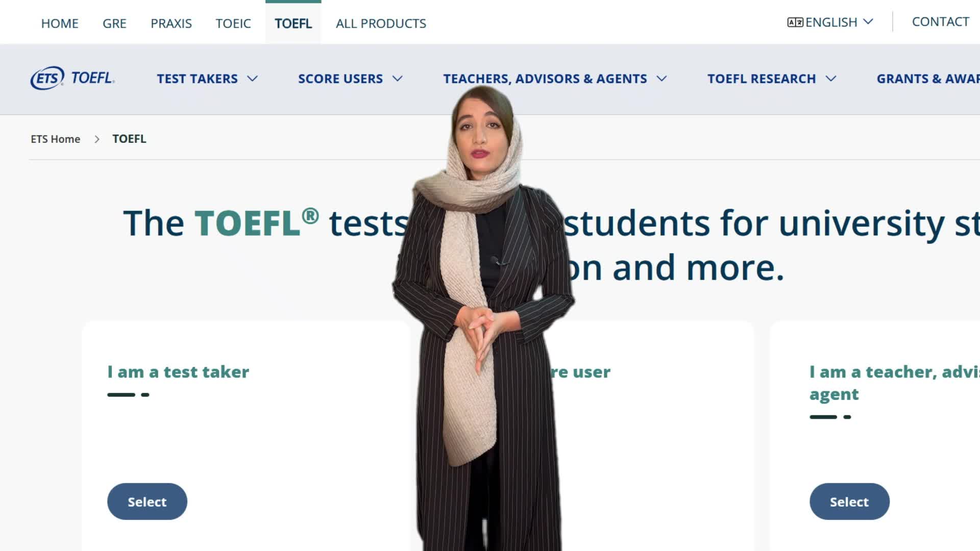Click the ETS TOEFL logo
This screenshot has width=980, height=551.
point(72,78)
